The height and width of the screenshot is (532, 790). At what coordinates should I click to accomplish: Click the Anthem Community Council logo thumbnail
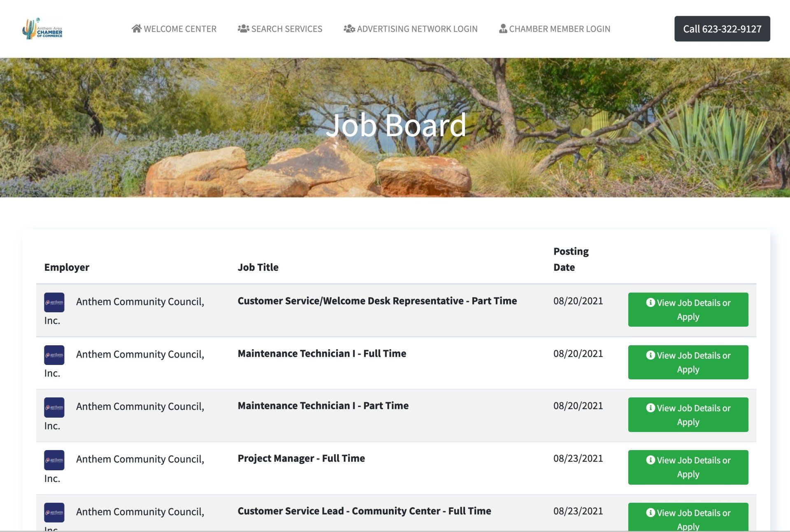coord(54,302)
